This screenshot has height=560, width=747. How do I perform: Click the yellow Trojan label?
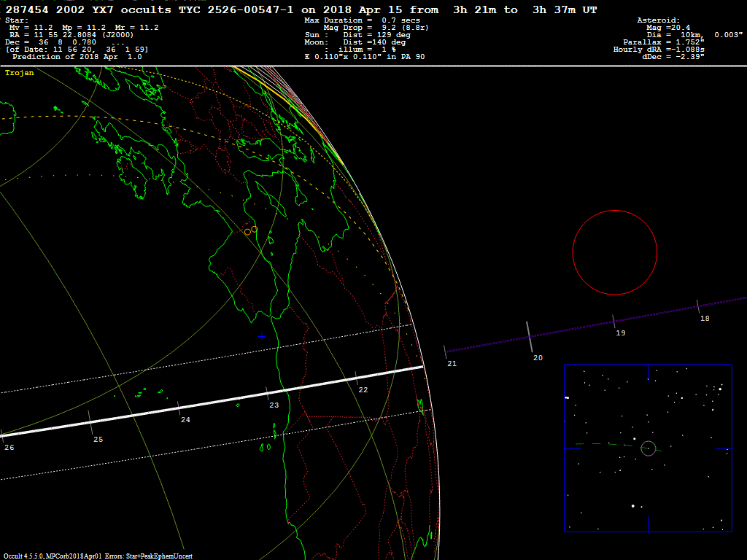coord(20,73)
